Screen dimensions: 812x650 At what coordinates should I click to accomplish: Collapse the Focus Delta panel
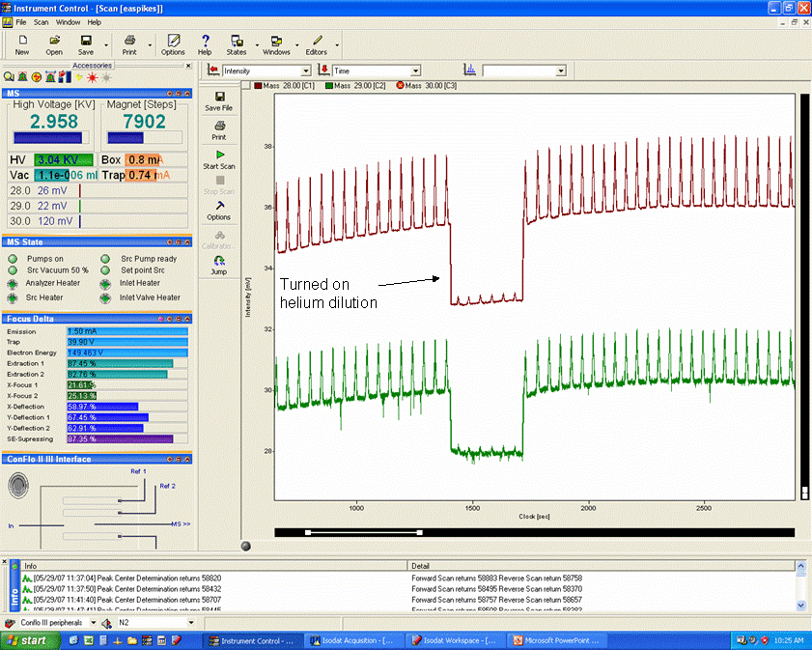point(187,319)
